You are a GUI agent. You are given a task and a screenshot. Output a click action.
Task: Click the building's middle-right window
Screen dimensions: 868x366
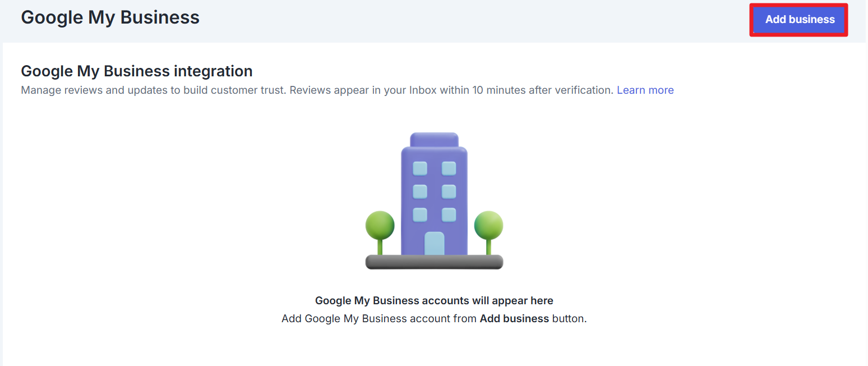[x=449, y=191]
